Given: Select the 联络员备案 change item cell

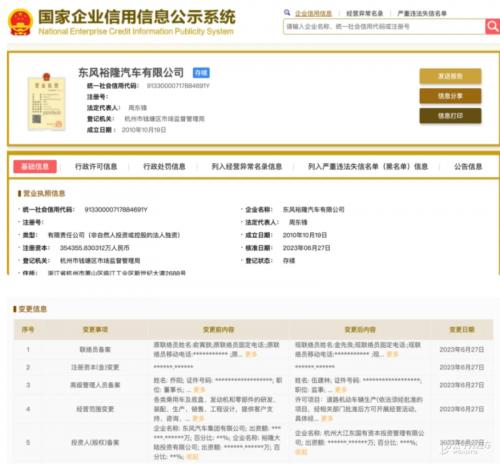Looking at the screenshot, I should pyautogui.click(x=95, y=349).
